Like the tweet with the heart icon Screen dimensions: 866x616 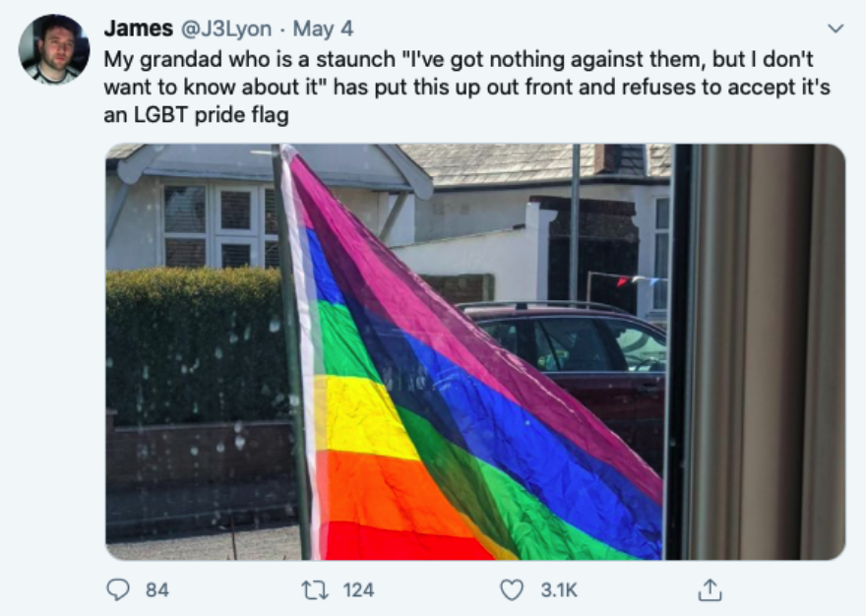click(512, 589)
